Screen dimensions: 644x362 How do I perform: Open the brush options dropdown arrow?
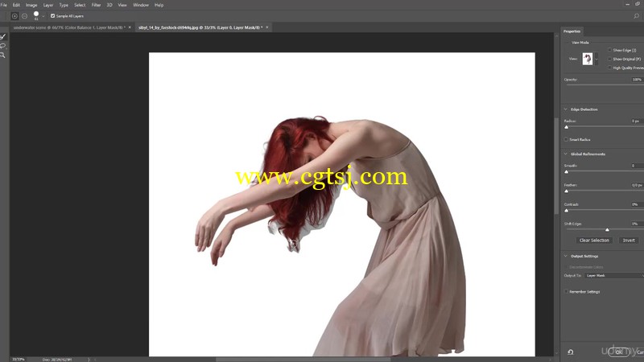point(43,16)
